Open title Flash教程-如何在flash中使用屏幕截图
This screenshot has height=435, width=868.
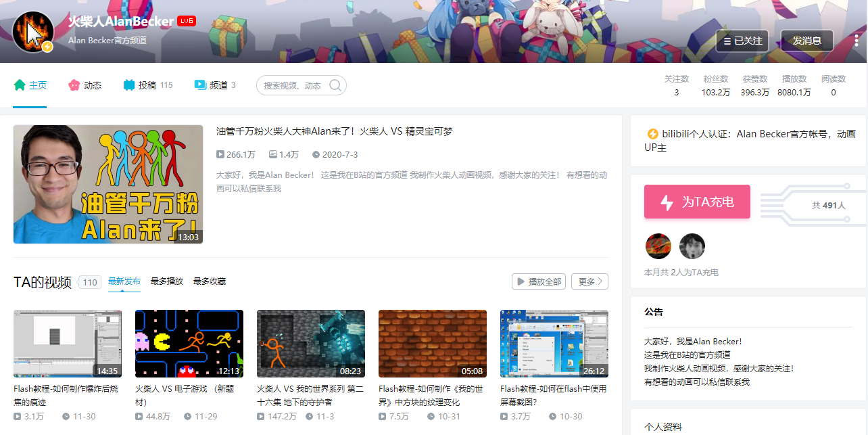coord(554,395)
